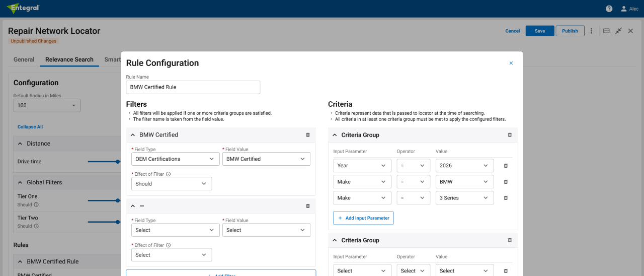
Task: Show info icon beside Tier One Should
Action: 36,205
